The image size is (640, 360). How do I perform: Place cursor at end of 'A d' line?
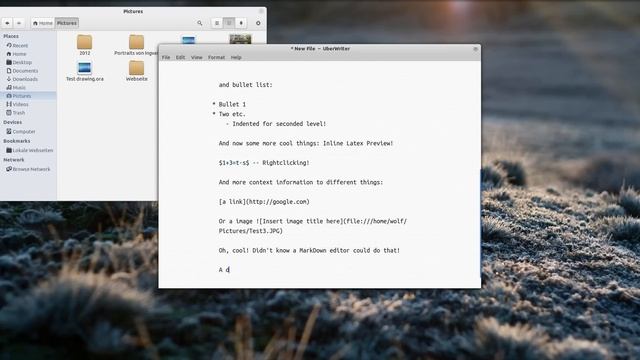(x=230, y=270)
